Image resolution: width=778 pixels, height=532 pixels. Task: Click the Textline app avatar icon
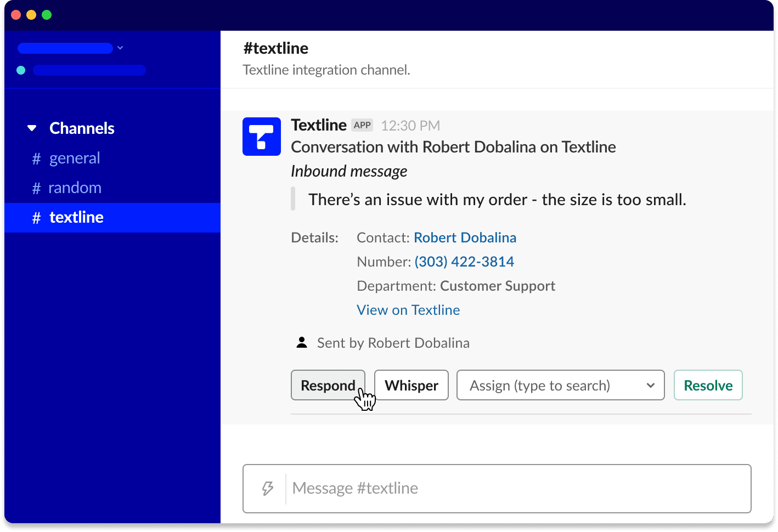pyautogui.click(x=262, y=137)
